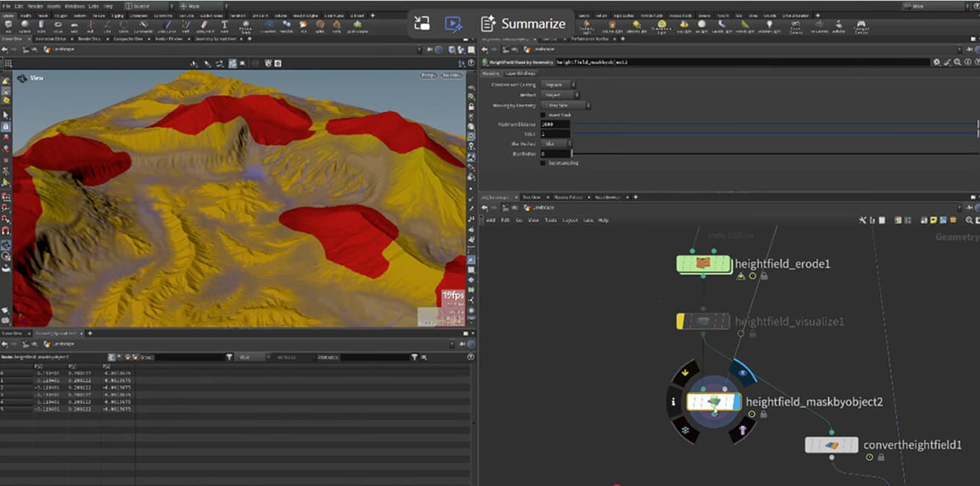Click the convertheightfield1 node
The height and width of the screenshot is (486, 980).
[x=832, y=445]
